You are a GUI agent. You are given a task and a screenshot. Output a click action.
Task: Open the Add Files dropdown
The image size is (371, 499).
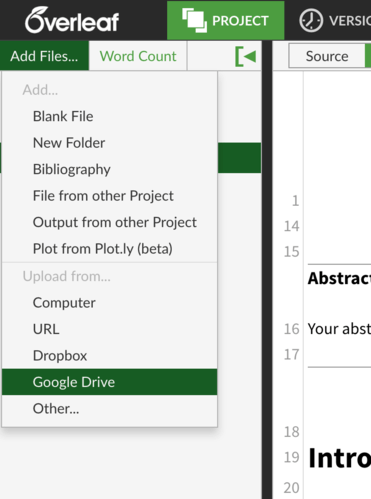44,56
